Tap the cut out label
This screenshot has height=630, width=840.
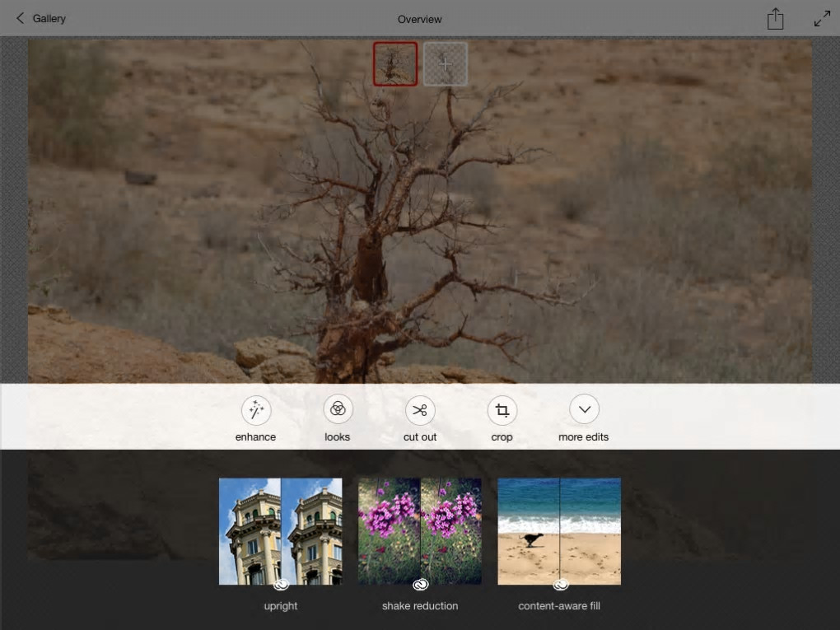tap(420, 437)
